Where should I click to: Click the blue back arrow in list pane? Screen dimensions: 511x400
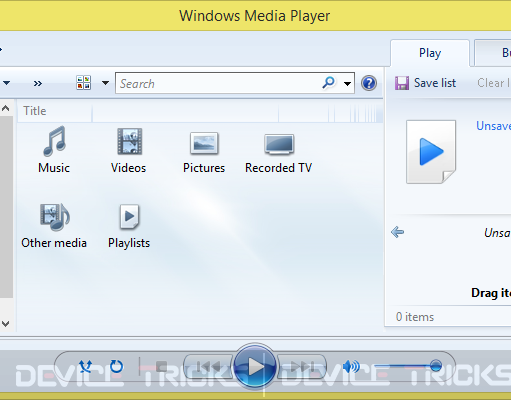click(398, 232)
